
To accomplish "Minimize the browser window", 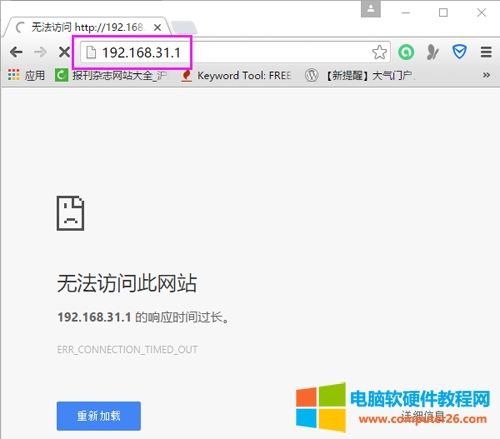I will pos(406,13).
